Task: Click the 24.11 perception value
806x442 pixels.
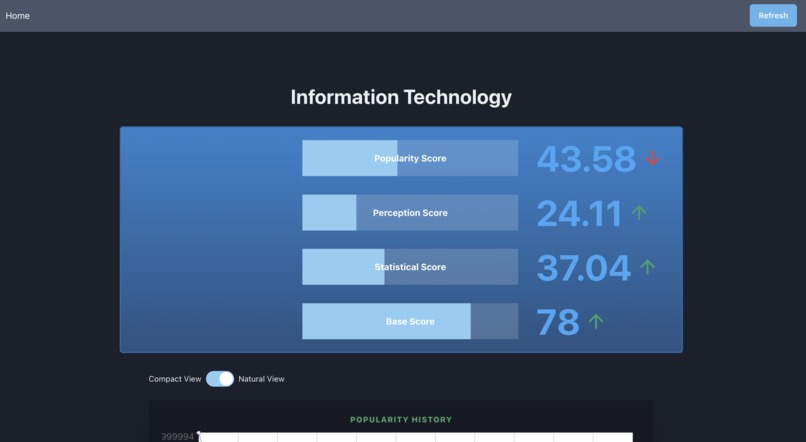Action: 579,213
